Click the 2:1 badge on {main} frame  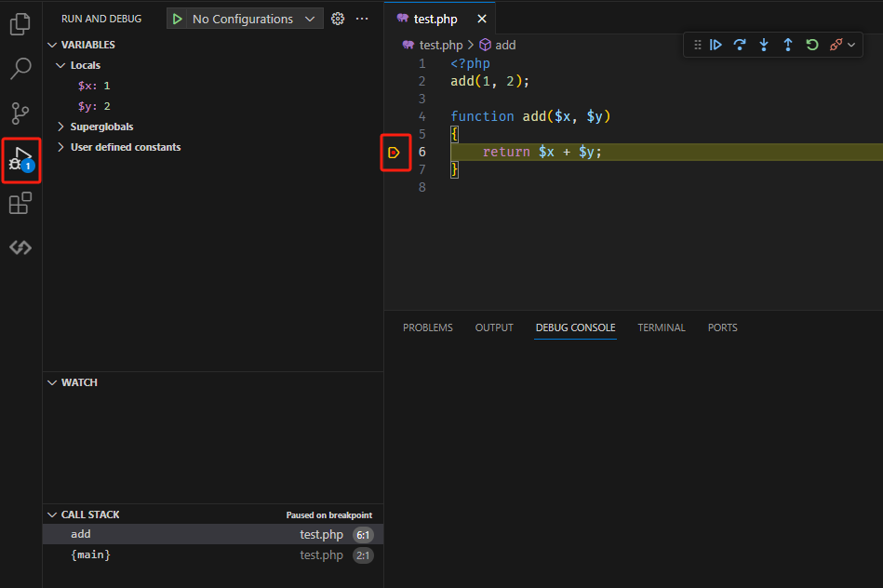tap(363, 555)
